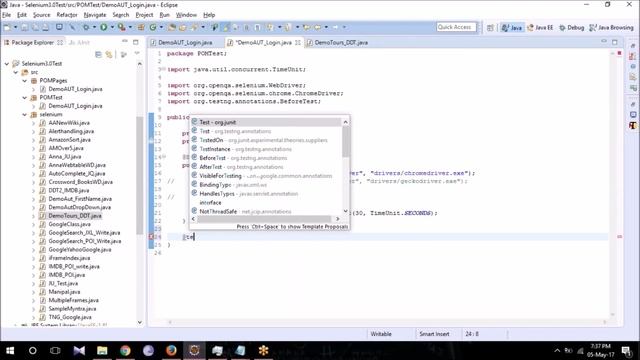Viewport: 640px width, 360px height.
Task: Minimize the Package Explorer panel
Action: pyautogui.click(x=125, y=42)
